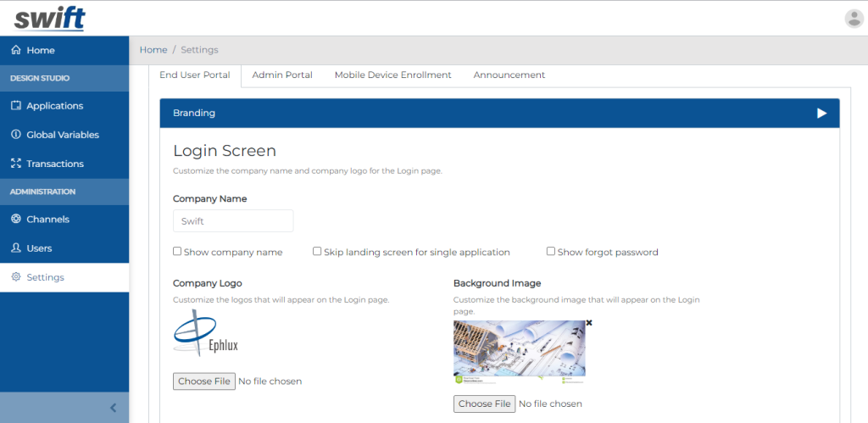Click the Home icon in sidebar
868x423 pixels.
point(15,51)
